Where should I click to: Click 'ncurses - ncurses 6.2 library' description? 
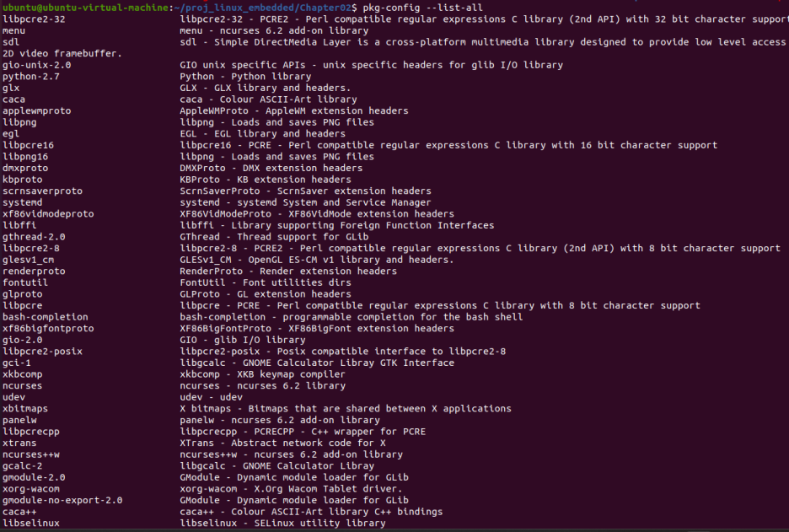[263, 386]
